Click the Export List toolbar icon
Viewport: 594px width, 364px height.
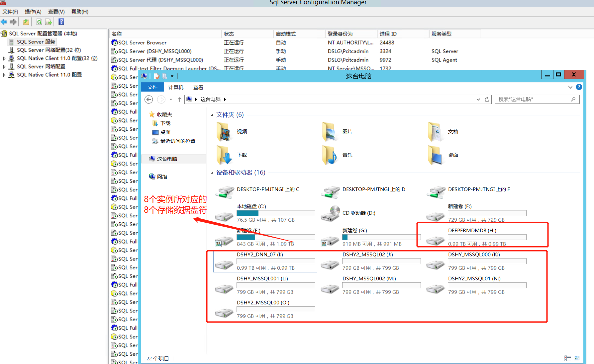click(49, 22)
